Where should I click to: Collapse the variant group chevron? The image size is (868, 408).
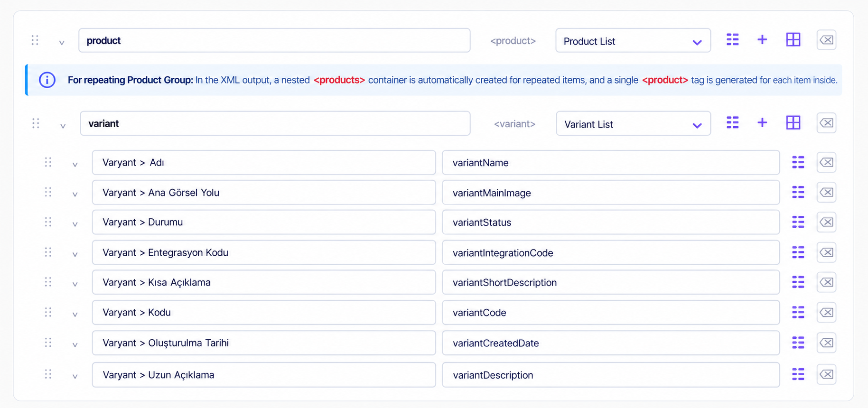point(63,126)
